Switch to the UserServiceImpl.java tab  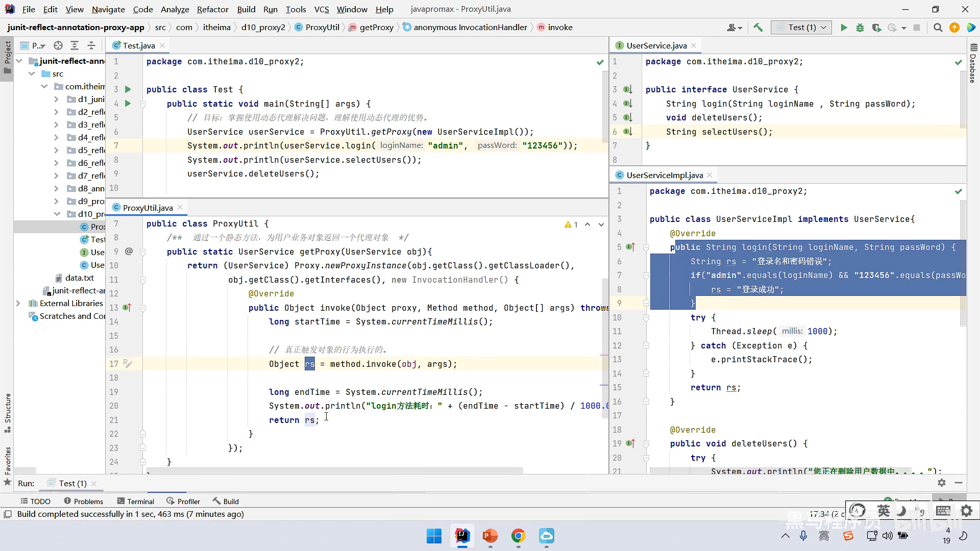(664, 175)
